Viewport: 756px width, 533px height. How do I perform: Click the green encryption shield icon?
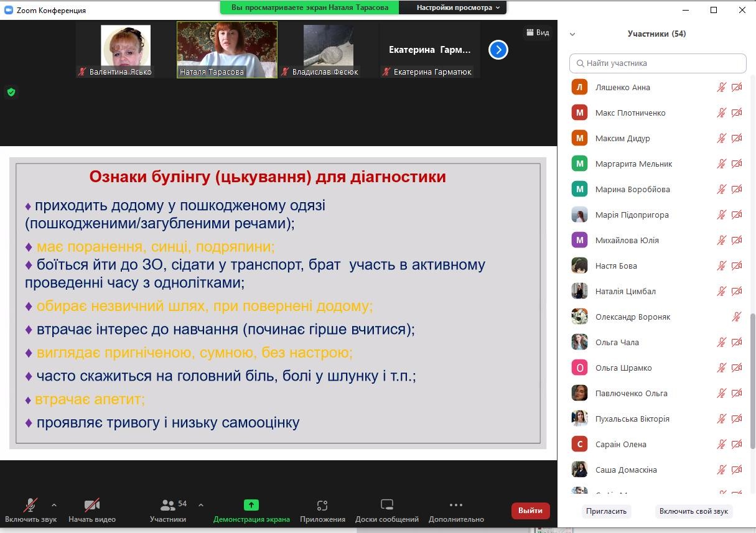click(11, 92)
